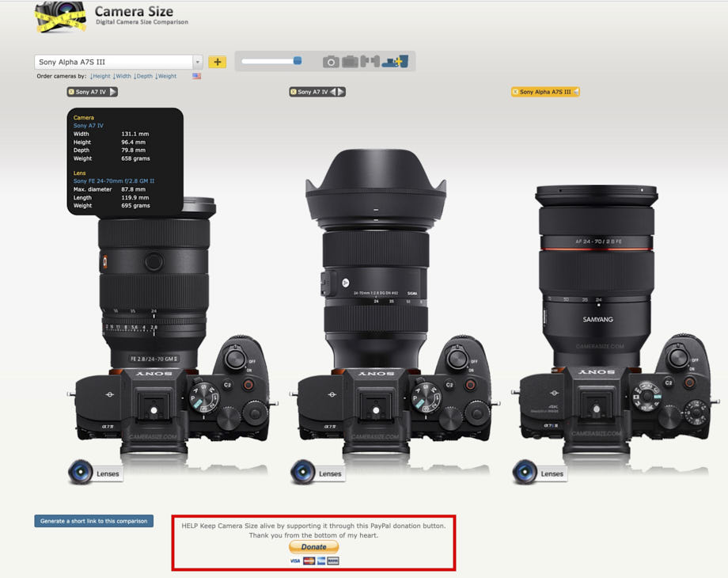Move the middle Sony A7 IV left
This screenshot has width=728, height=578.
click(332, 92)
